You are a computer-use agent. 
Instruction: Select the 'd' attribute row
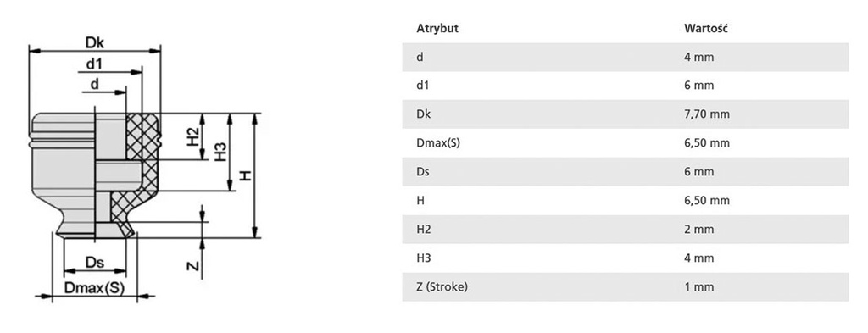tap(625, 57)
